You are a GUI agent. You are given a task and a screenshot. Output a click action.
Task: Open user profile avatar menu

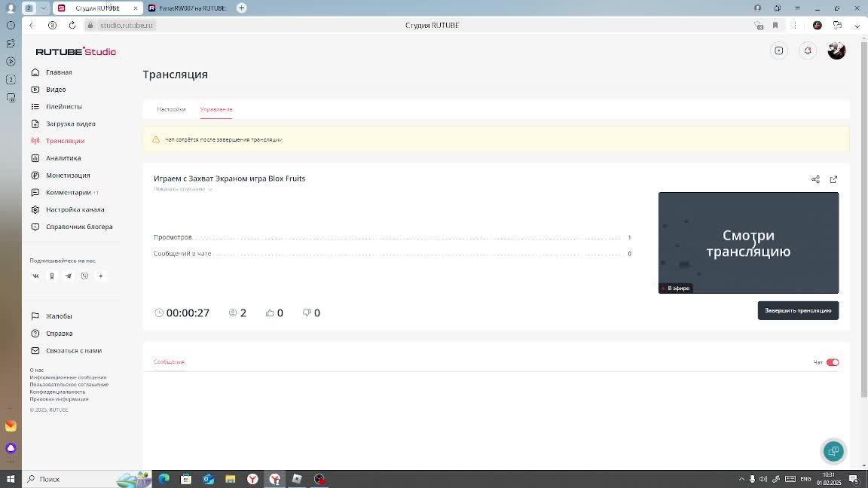tap(836, 51)
